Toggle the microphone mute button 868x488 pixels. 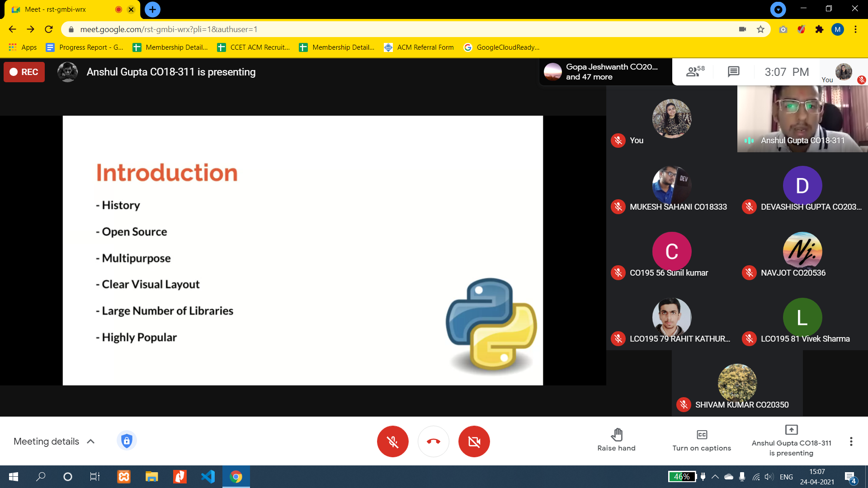392,441
